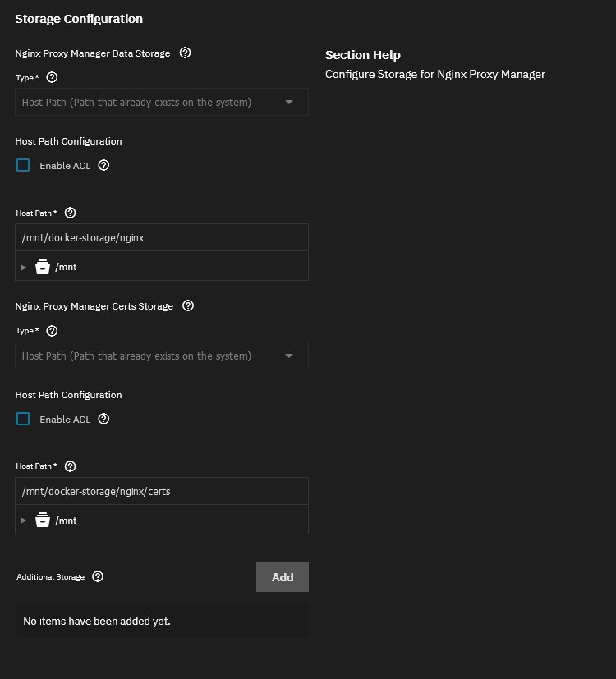Click help icon beside Nginx Proxy Manager Data Storage
Image resolution: width=616 pixels, height=679 pixels.
[185, 53]
